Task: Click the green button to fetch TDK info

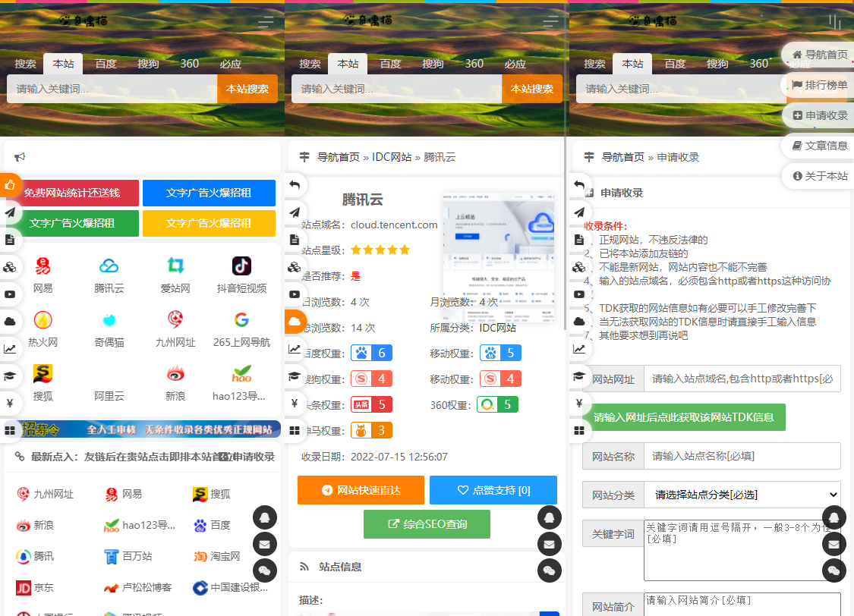Action: click(x=684, y=417)
